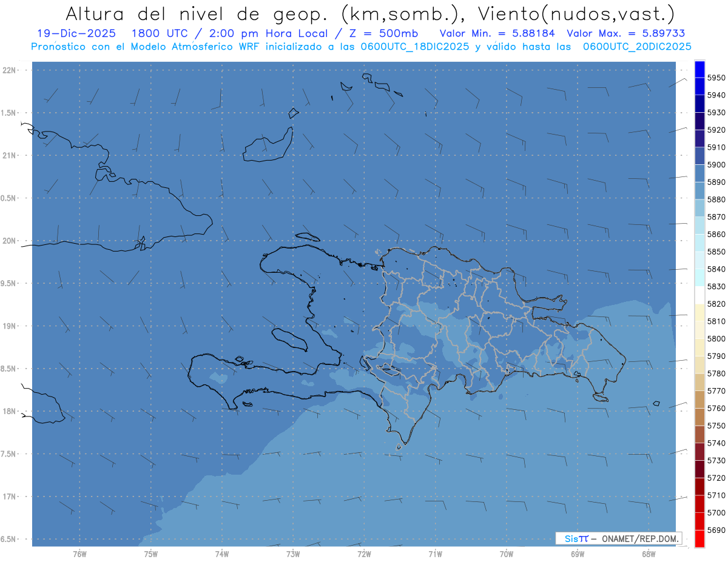This screenshot has height=562, width=728.
Task: Click the '73W' longitude label
Action: (x=293, y=554)
